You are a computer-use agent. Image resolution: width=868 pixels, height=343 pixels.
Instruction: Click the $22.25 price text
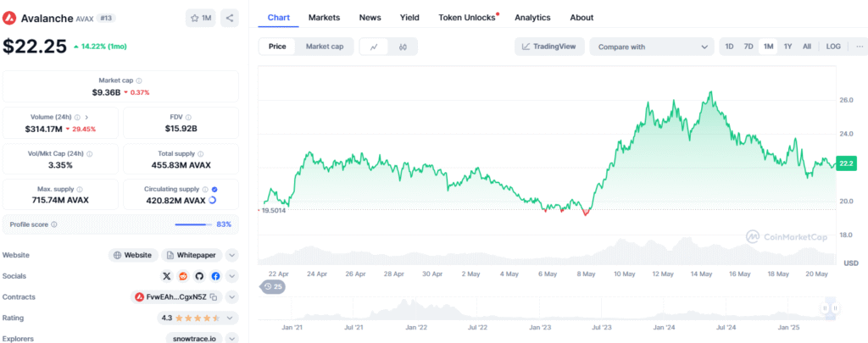click(x=35, y=47)
